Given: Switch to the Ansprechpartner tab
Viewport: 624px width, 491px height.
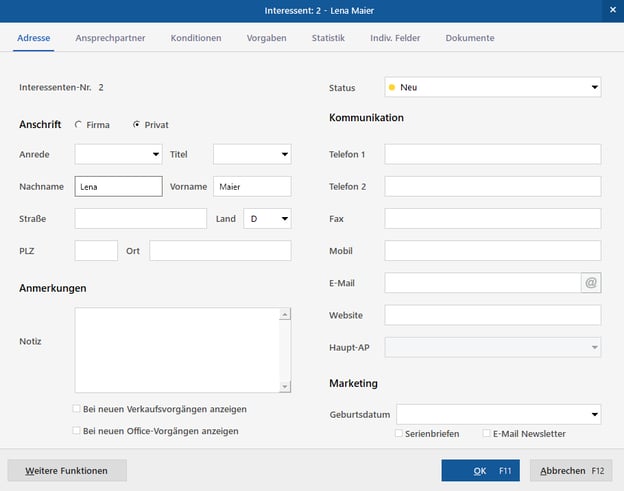Looking at the screenshot, I should (x=110, y=38).
